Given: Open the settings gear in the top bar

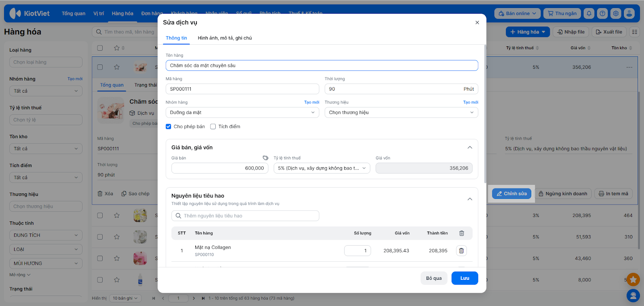Looking at the screenshot, I should 615,13.
